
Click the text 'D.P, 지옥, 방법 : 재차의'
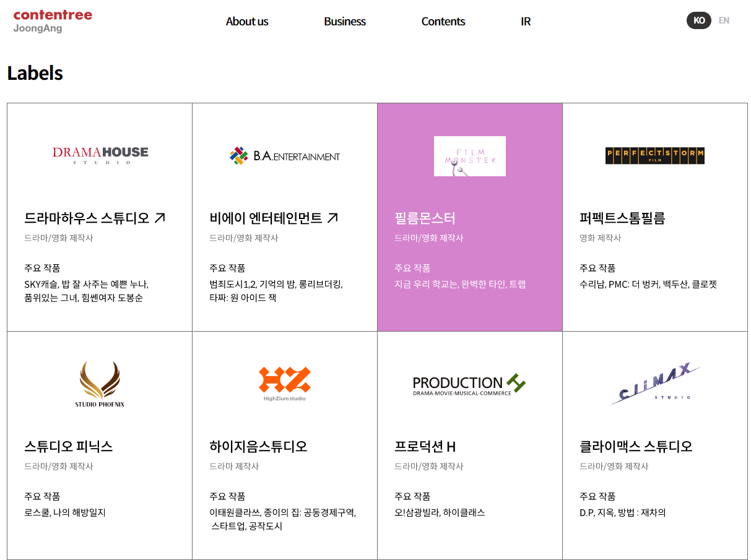[x=623, y=513]
